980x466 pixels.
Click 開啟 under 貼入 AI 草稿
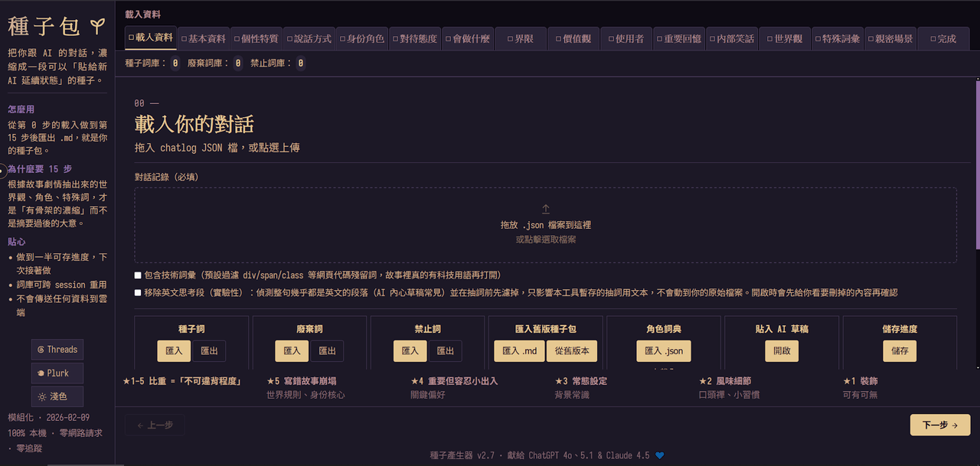click(782, 351)
